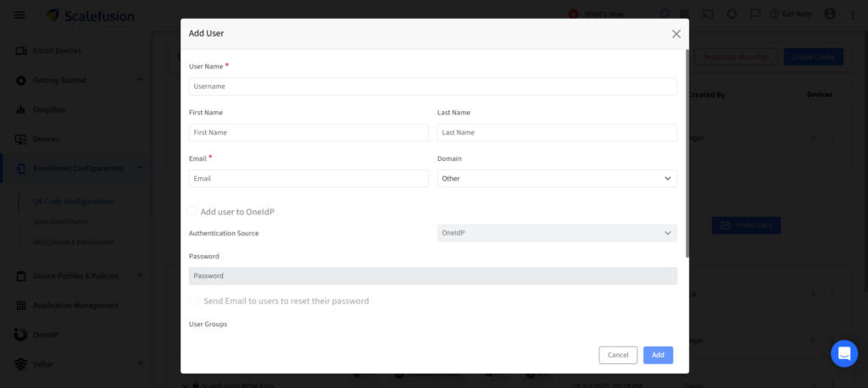Click the DeepDive bar chart icon
The image size is (868, 388).
click(x=20, y=109)
